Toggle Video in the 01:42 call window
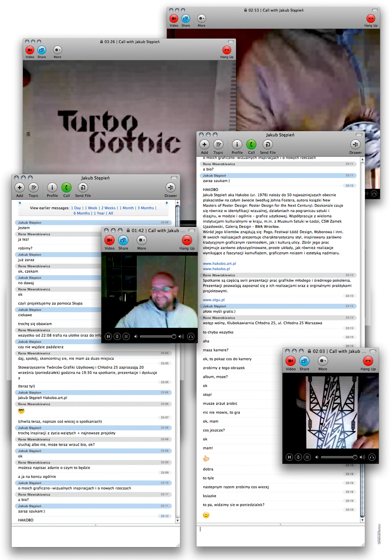The image size is (392, 560). click(x=109, y=240)
